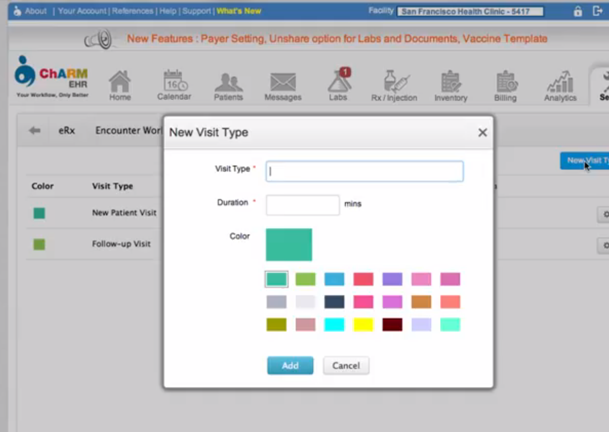The image size is (609, 432).
Task: Select the dusty rose color swatch
Action: pos(305,325)
